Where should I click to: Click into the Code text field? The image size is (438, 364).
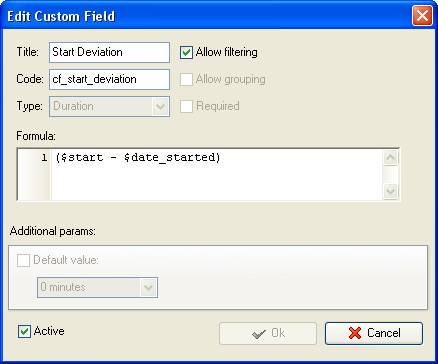[x=109, y=79]
